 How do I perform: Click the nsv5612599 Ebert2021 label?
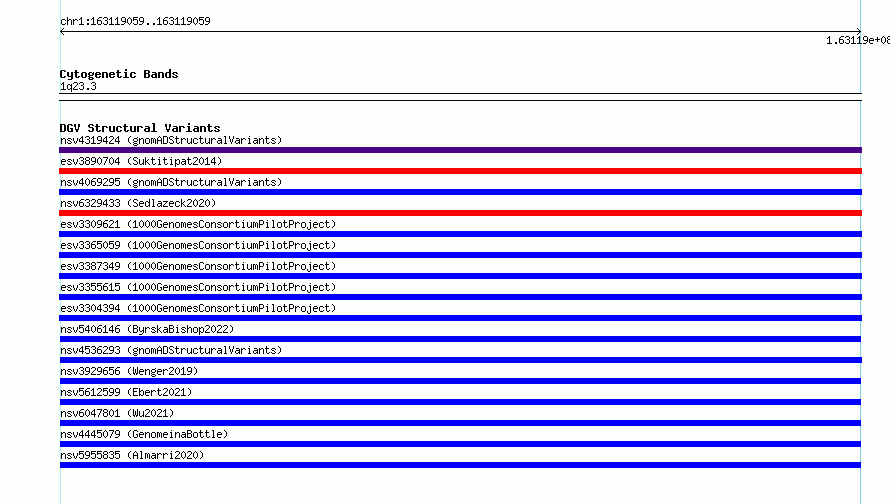[126, 392]
